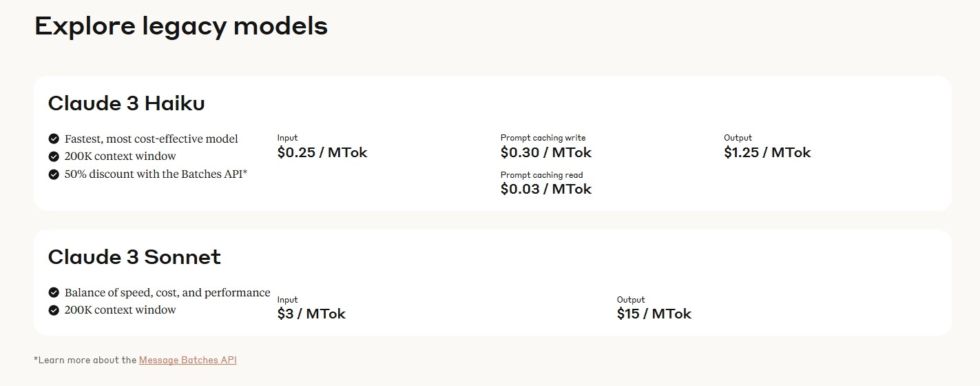
Task: Click the 50% discount with the Batches API text
Action: [156, 174]
